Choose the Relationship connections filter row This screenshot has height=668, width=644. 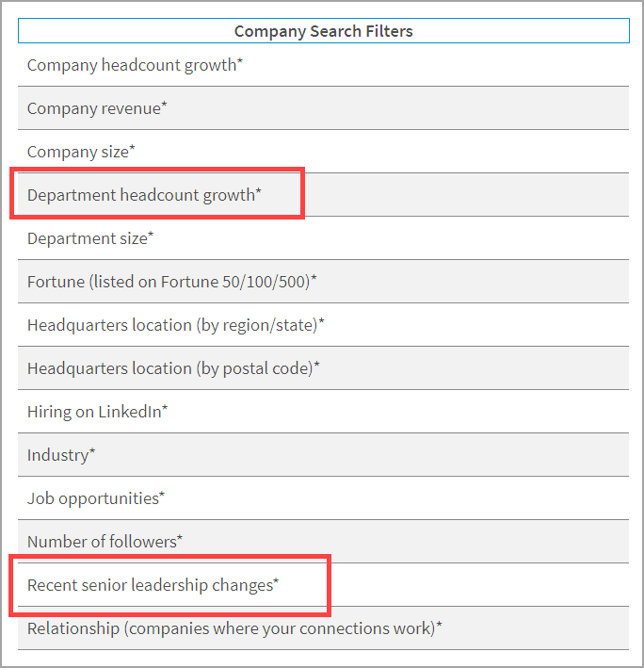coord(232,628)
